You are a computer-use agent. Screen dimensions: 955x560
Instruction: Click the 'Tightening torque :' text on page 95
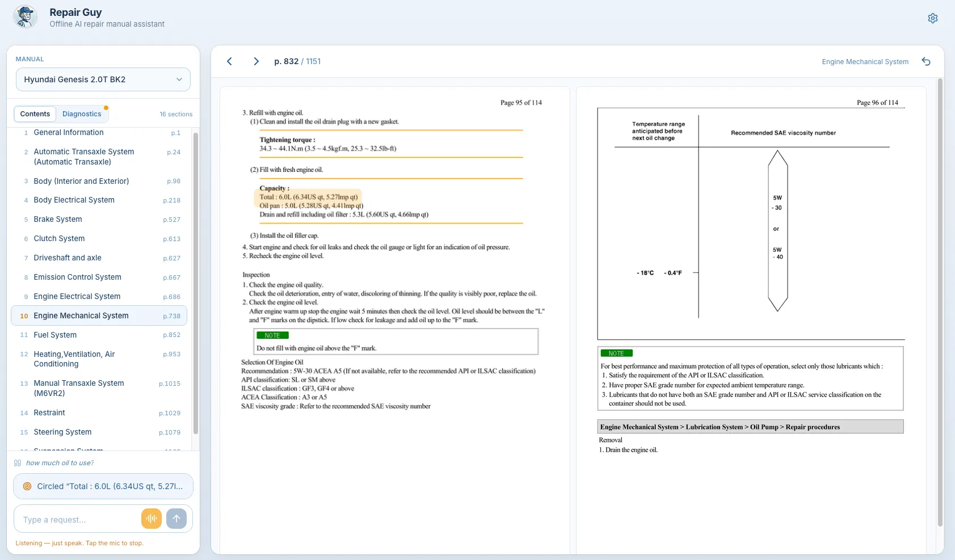pos(287,140)
